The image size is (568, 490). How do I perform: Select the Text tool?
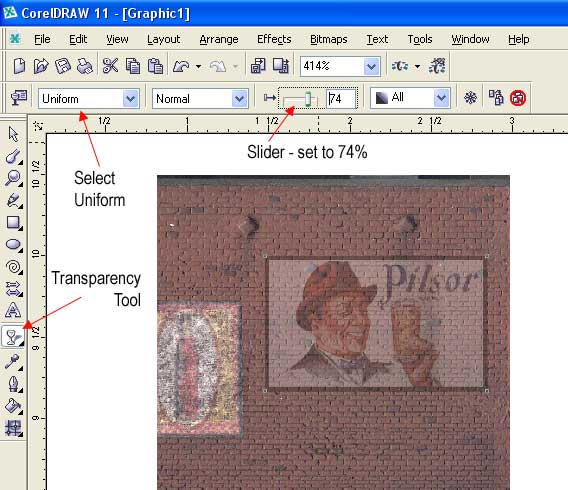(13, 310)
